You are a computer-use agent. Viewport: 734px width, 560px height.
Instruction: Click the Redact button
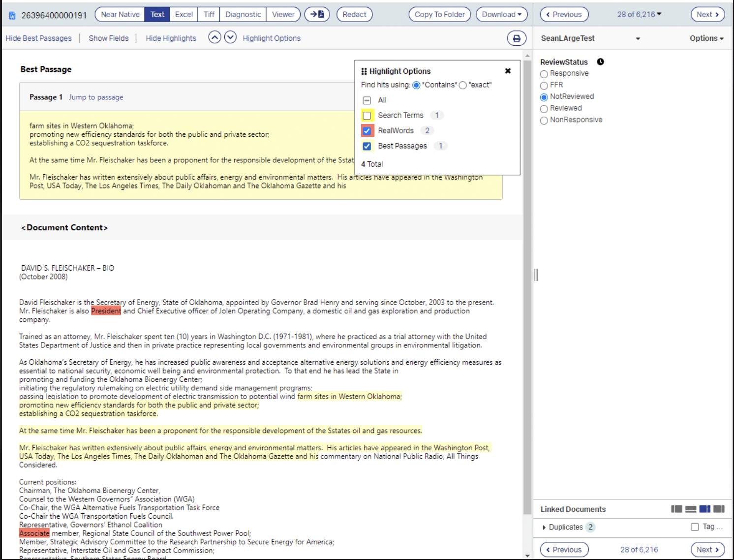pyautogui.click(x=354, y=14)
